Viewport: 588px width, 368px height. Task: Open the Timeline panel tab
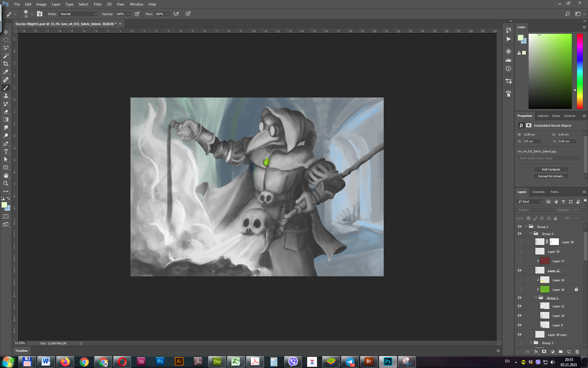21,351
